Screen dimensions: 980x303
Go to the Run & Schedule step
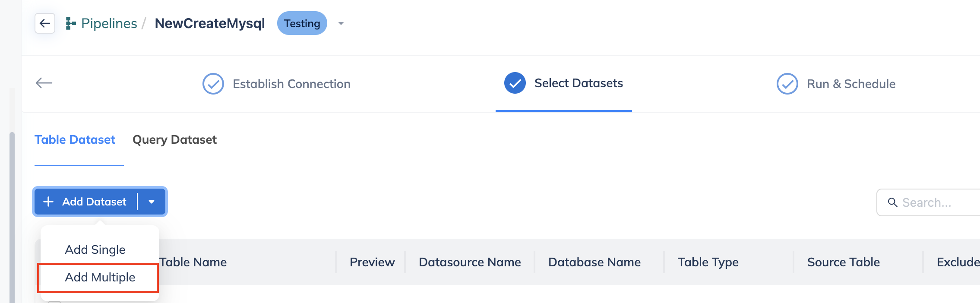[851, 84]
